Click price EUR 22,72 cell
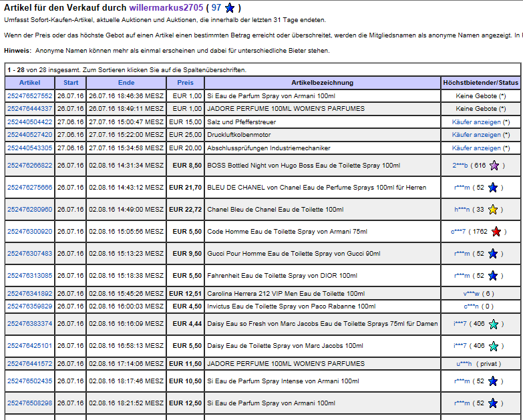This screenshot has width=523, height=420. click(x=185, y=210)
